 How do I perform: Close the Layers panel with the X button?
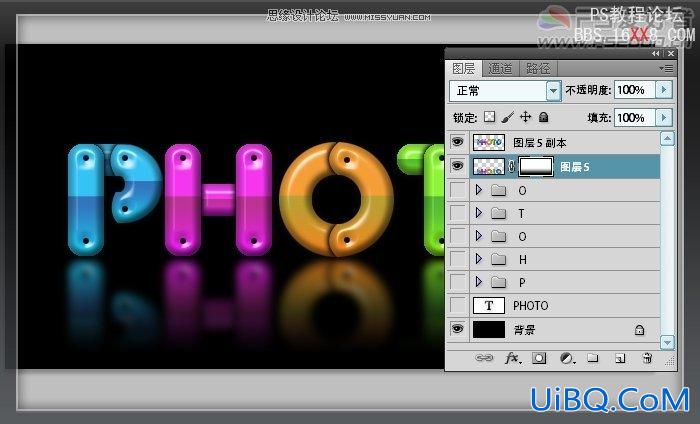click(x=671, y=54)
